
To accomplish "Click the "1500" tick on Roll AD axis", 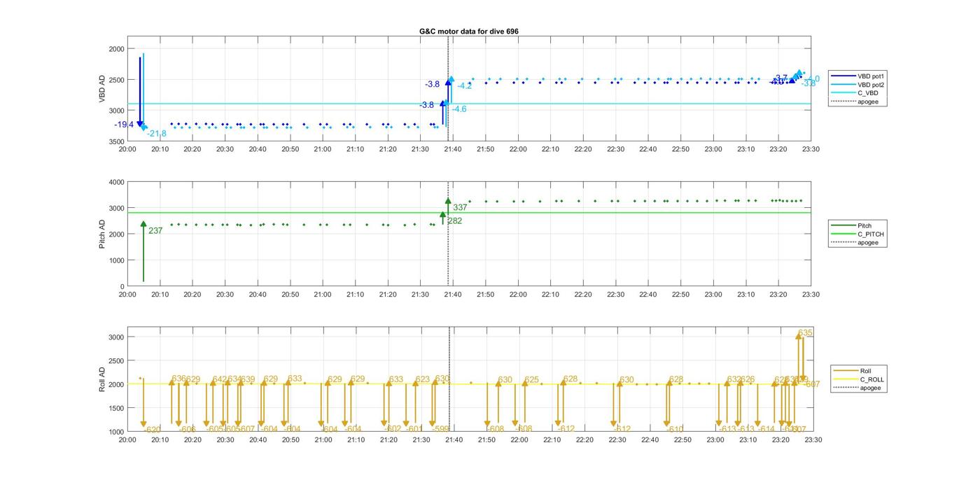I will tap(116, 408).
